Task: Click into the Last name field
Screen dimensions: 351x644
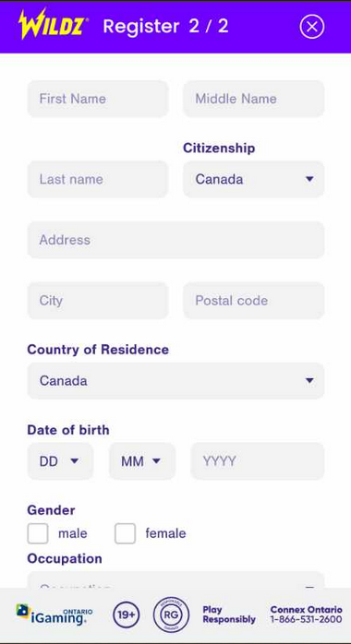Action: 98,179
